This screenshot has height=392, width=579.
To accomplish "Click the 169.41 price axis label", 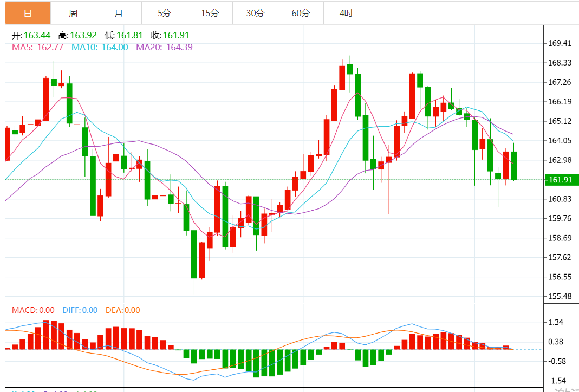I will pos(560,43).
